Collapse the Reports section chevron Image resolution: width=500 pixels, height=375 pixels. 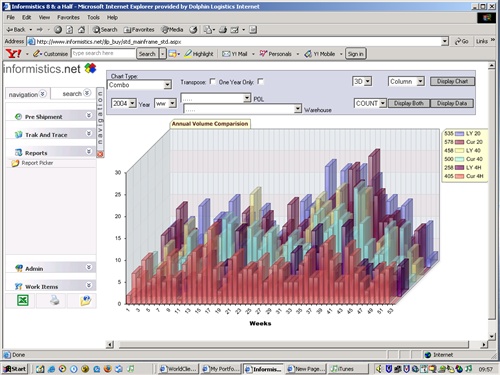[89, 151]
